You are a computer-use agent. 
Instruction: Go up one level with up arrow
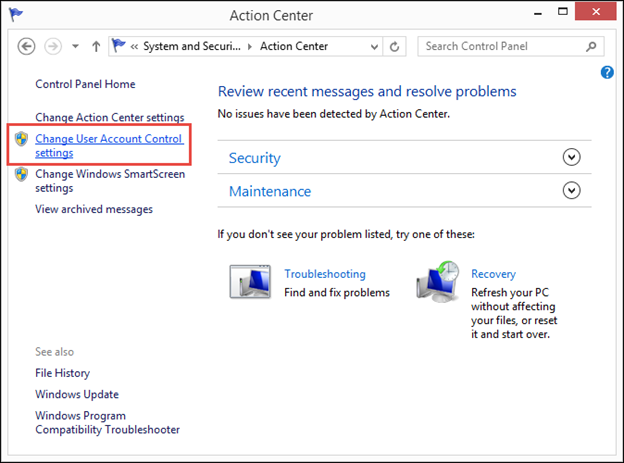coord(96,47)
